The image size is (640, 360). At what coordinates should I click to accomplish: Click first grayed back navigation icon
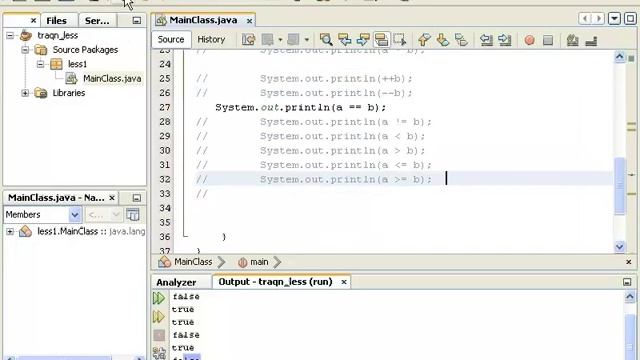coord(267,40)
